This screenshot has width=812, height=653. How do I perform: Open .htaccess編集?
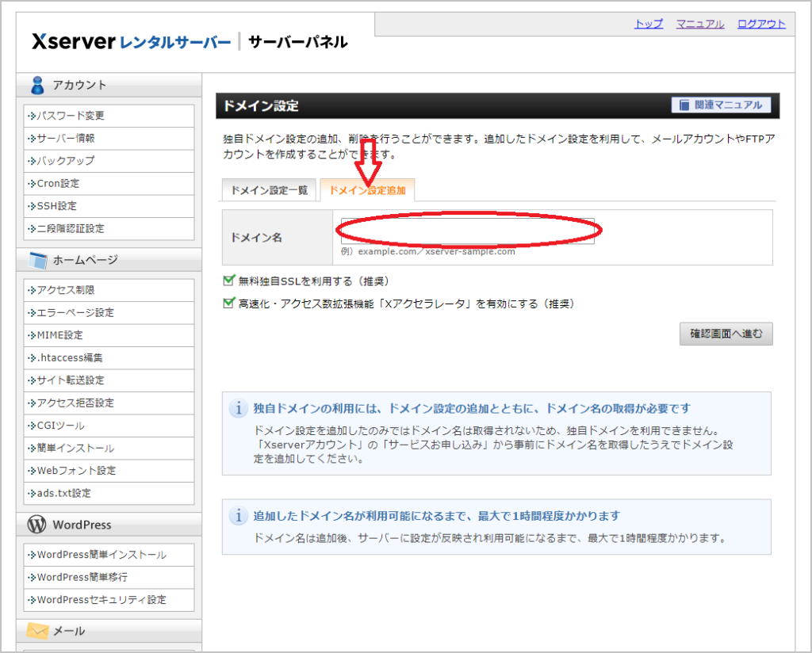pos(109,358)
